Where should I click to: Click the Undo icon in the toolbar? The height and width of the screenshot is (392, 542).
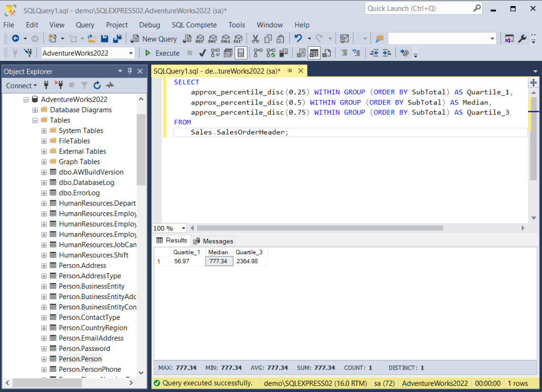point(298,38)
